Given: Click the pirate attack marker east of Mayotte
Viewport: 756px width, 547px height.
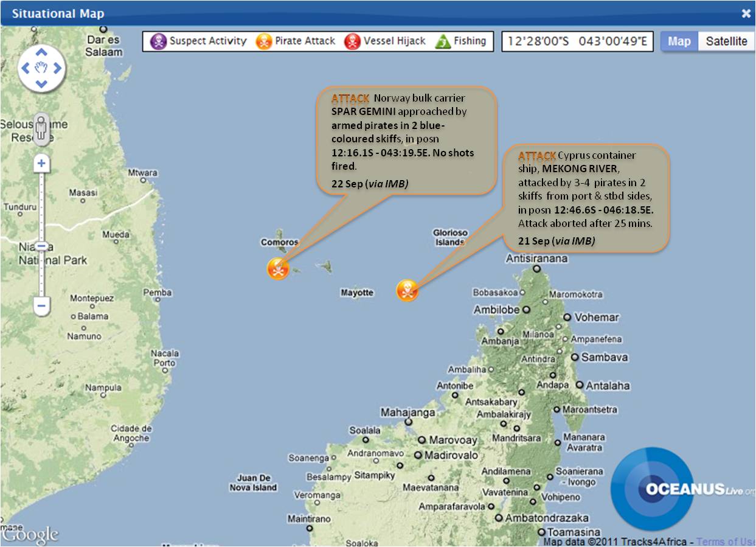Looking at the screenshot, I should pos(407,290).
